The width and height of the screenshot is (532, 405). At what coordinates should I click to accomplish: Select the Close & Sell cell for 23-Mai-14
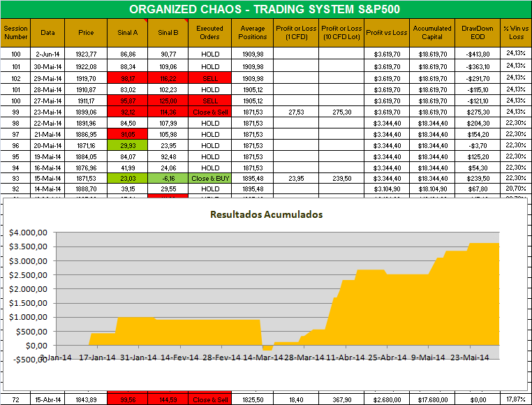point(209,112)
